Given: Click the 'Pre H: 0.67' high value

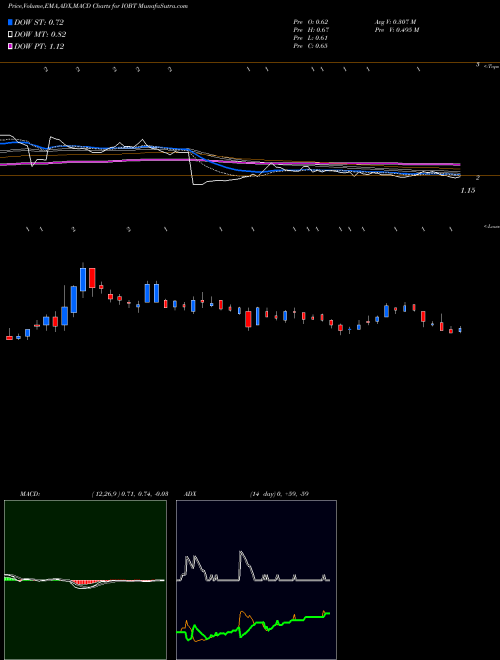Looking at the screenshot, I should (x=311, y=30).
